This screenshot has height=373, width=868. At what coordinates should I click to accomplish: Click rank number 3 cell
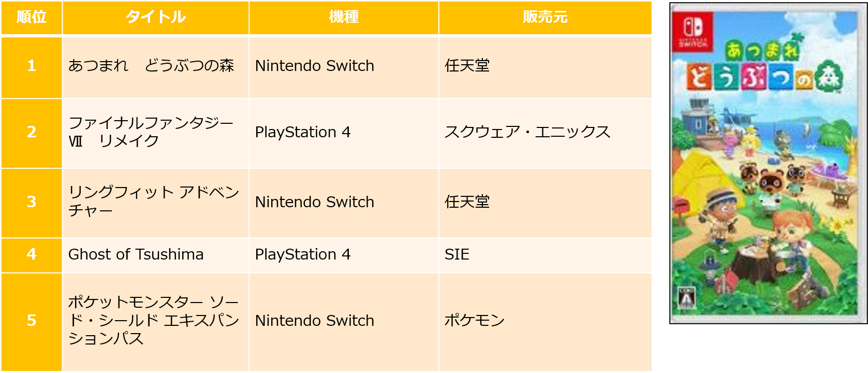[x=32, y=202]
